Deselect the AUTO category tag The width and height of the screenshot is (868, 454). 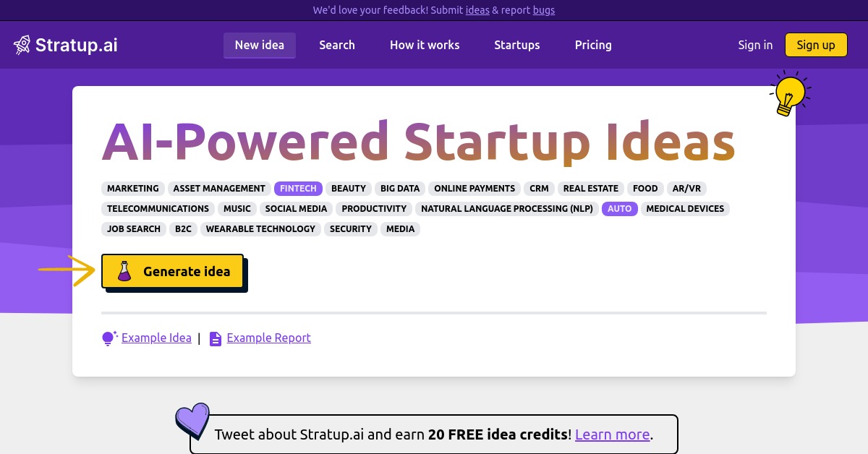(619, 208)
